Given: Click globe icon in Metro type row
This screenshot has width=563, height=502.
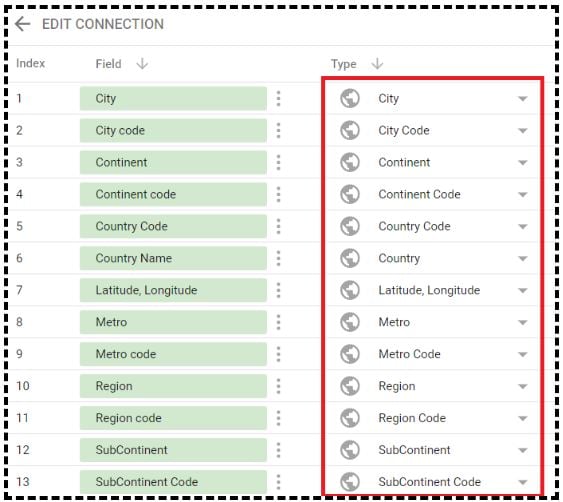Looking at the screenshot, I should (x=350, y=322).
